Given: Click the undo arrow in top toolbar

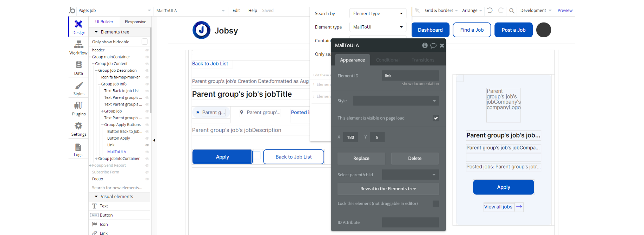Looking at the screenshot, I should [x=490, y=11].
